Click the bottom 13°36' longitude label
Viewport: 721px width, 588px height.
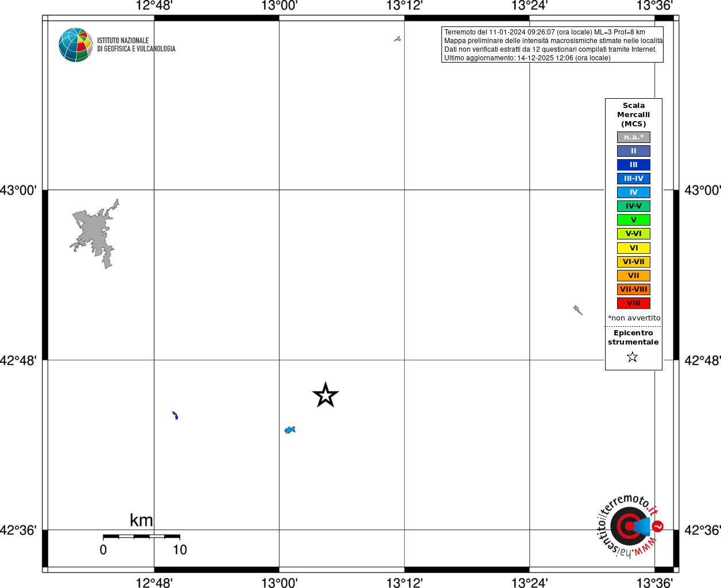point(654,583)
